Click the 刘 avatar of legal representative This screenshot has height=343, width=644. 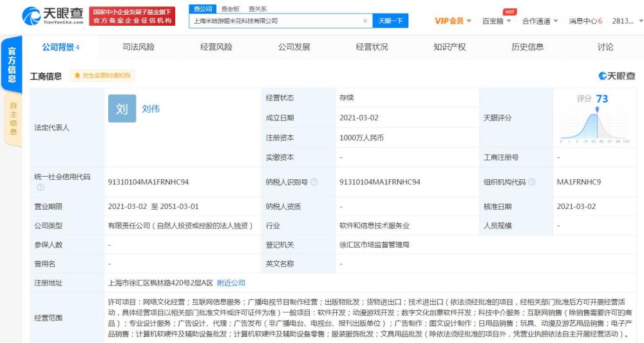122,108
